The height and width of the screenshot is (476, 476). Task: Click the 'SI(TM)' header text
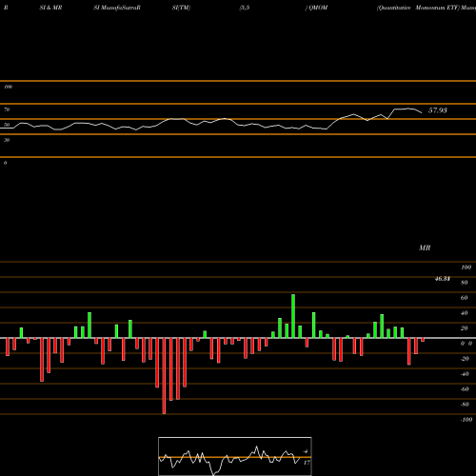point(181,8)
